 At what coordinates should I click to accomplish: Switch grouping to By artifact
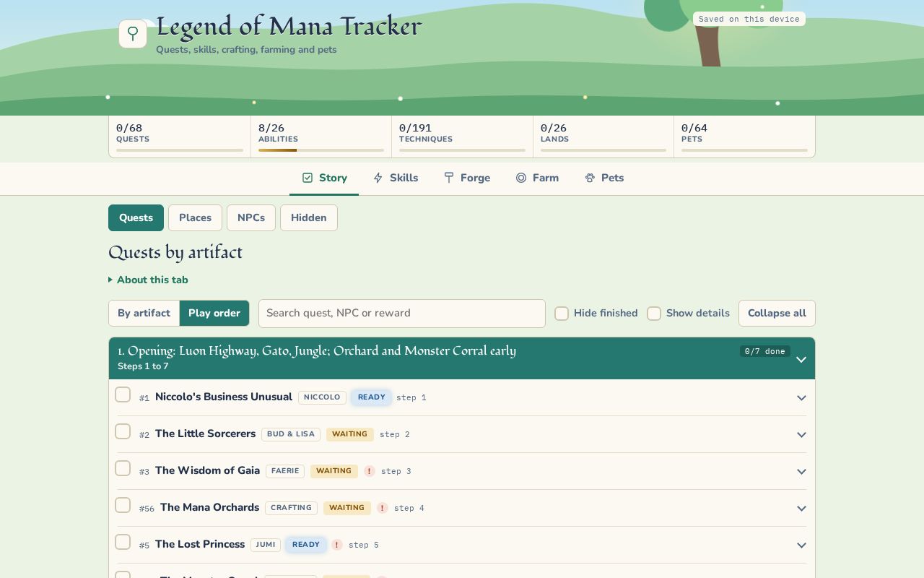(144, 313)
